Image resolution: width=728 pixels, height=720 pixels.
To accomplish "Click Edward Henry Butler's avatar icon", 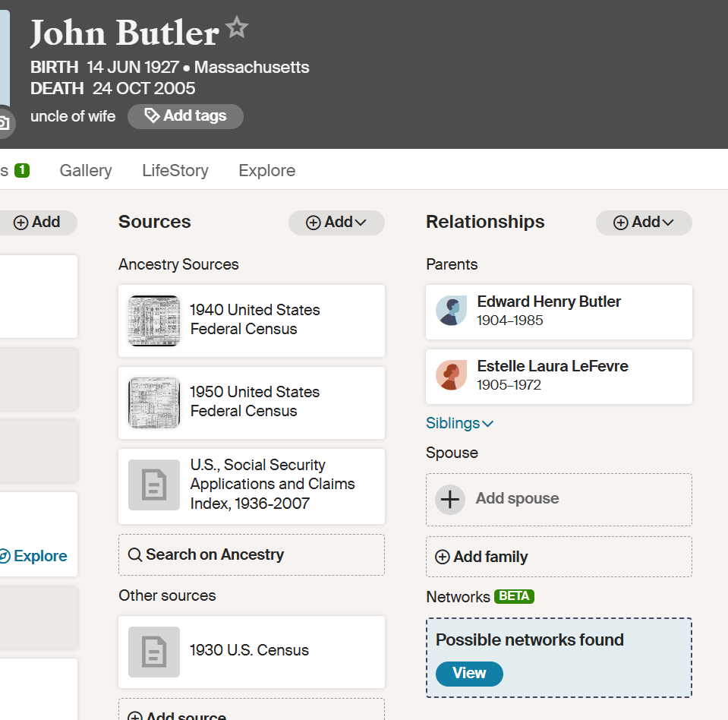I will (451, 311).
